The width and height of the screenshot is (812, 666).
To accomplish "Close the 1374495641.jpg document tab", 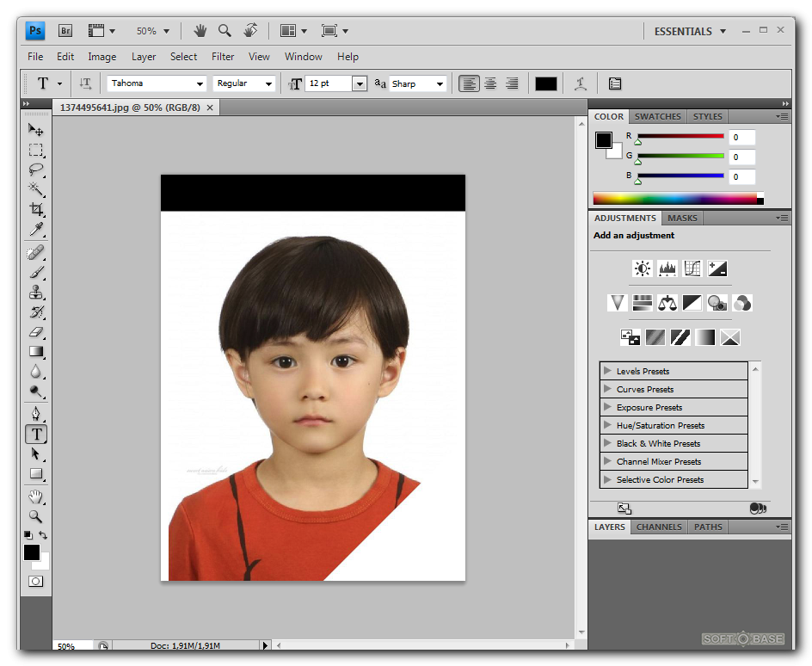I will pos(210,108).
